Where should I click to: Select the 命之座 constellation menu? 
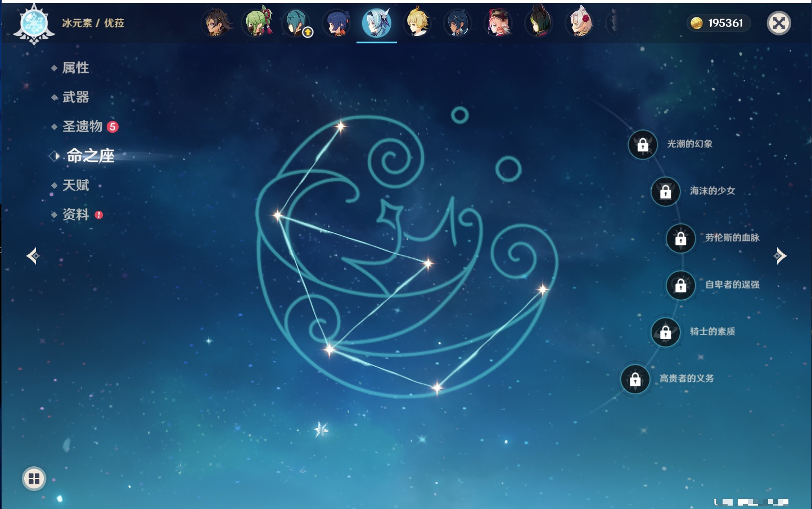click(90, 156)
